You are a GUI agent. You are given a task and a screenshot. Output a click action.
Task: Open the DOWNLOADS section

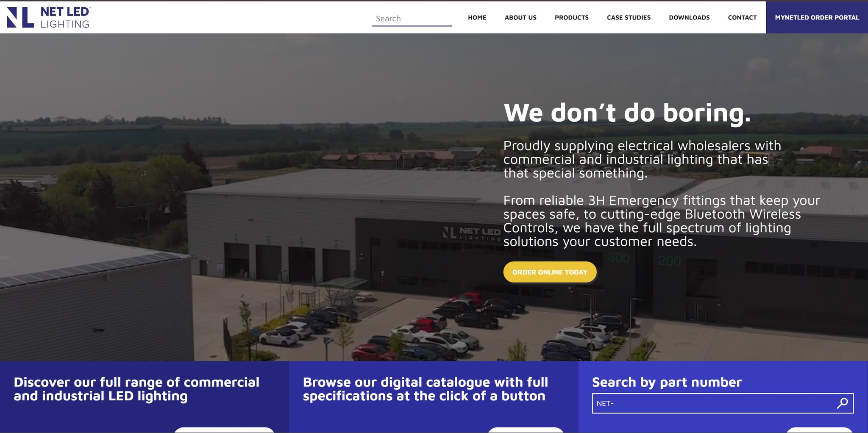pyautogui.click(x=689, y=17)
